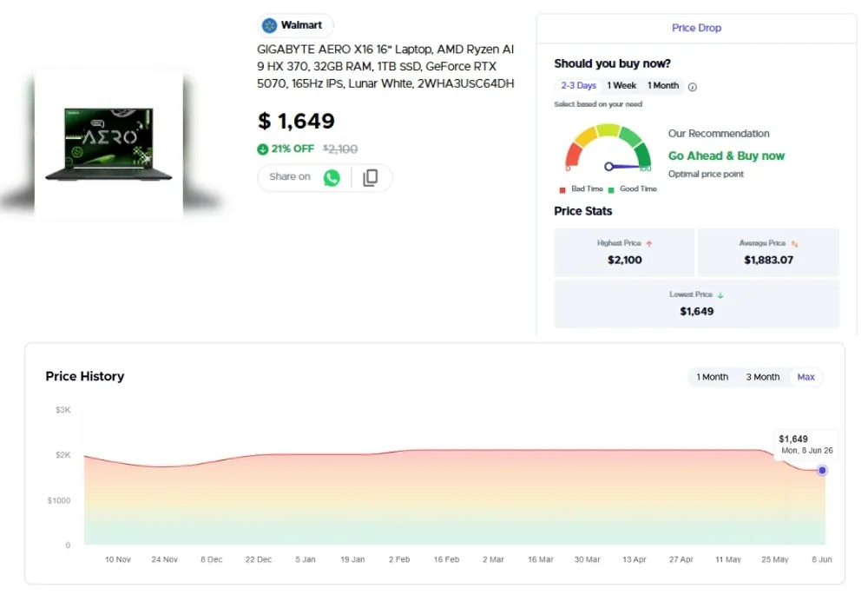This screenshot has height=608, width=868.
Task: Click the Average Price $1,883.07 card
Action: tap(768, 253)
